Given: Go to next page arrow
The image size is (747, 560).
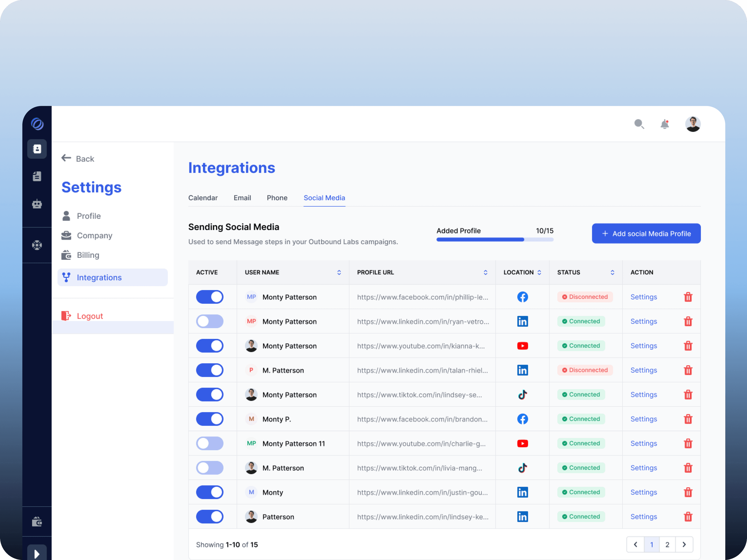Looking at the screenshot, I should point(684,544).
